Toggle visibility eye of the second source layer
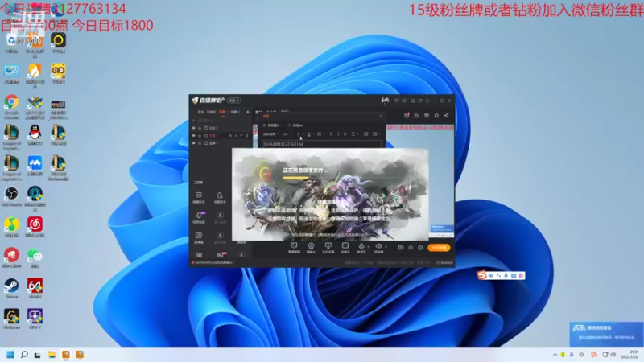644x362 pixels. coord(193,128)
